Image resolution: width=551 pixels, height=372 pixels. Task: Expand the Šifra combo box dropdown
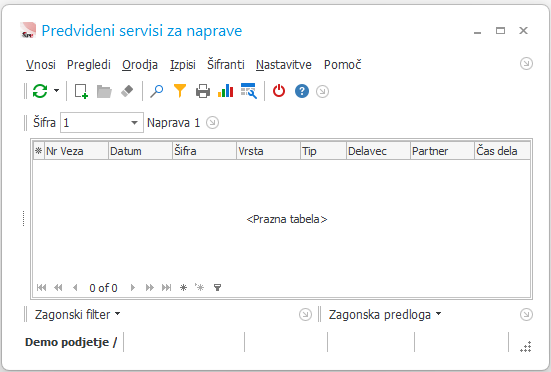tap(134, 123)
